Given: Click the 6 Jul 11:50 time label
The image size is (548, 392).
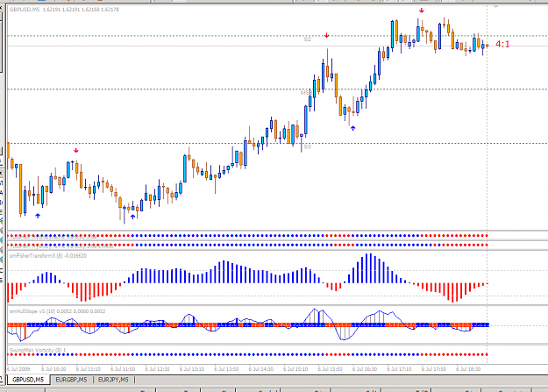Looking at the screenshot, I should tap(123, 369).
